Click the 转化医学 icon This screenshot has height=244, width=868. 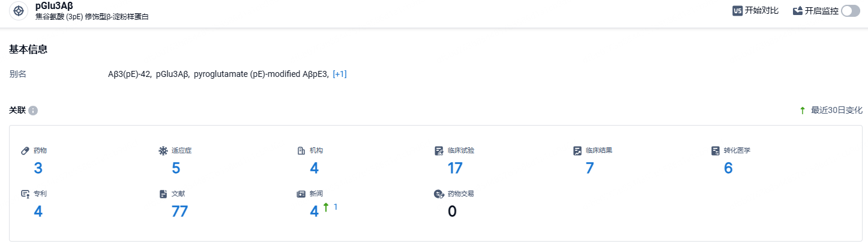pos(715,150)
